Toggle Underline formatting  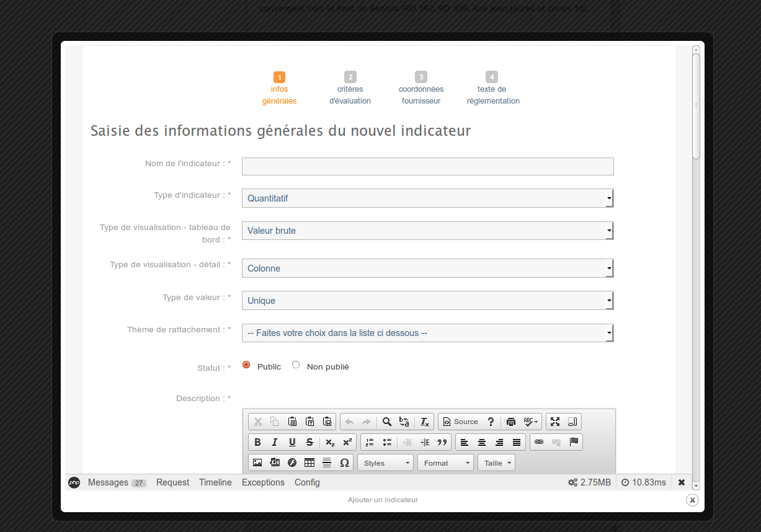point(292,442)
